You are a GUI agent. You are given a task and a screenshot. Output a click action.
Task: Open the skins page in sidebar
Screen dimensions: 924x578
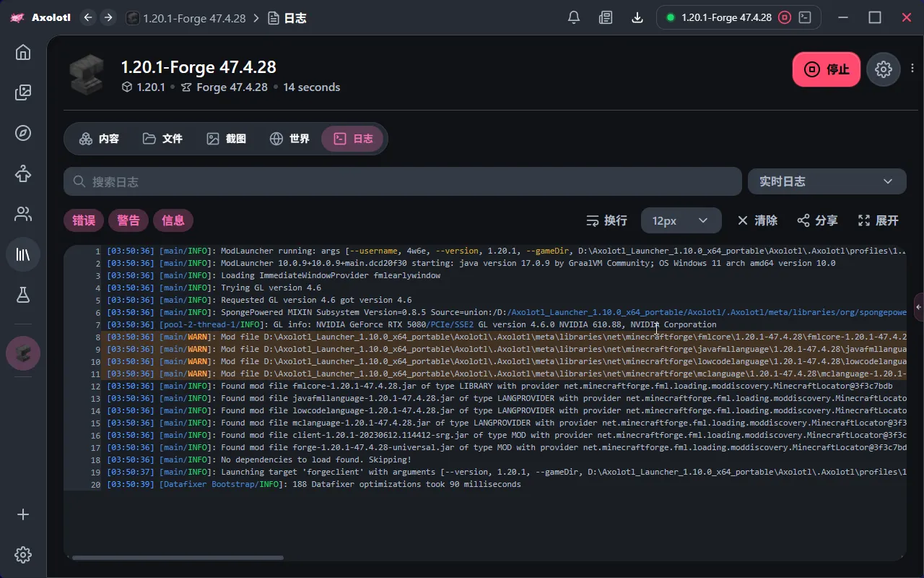click(23, 173)
